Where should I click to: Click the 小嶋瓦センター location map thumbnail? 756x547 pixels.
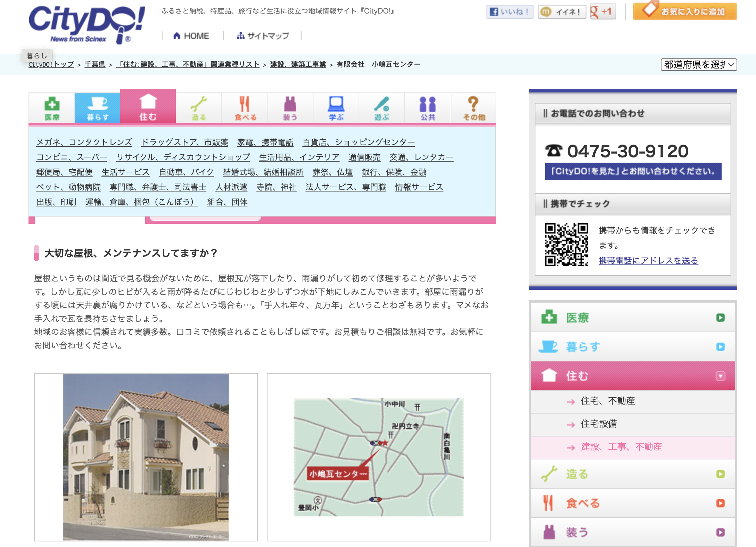point(378,457)
